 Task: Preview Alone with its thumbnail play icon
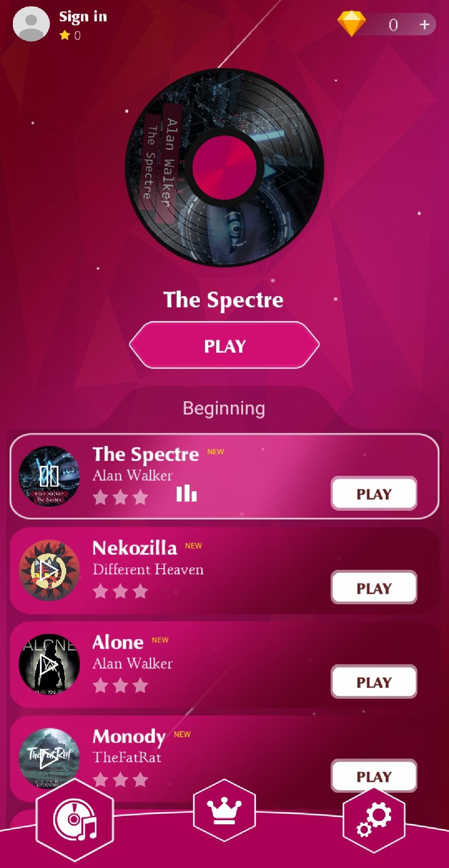tap(49, 664)
